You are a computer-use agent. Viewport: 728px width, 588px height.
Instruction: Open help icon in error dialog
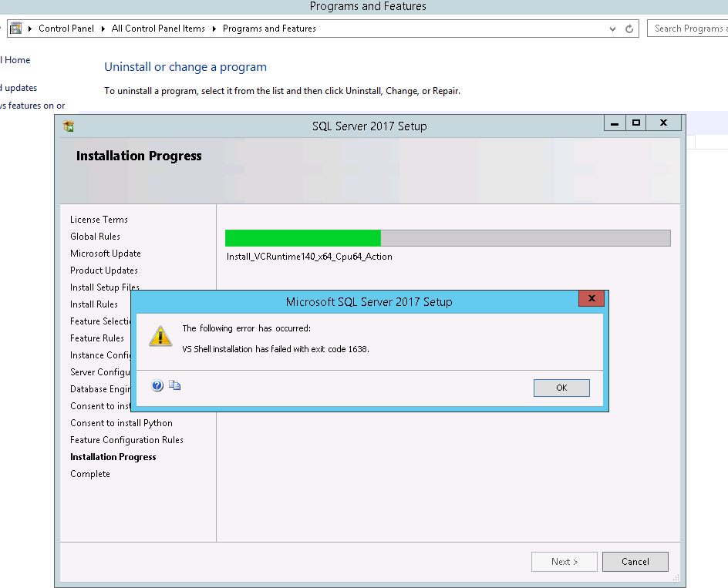click(x=157, y=385)
